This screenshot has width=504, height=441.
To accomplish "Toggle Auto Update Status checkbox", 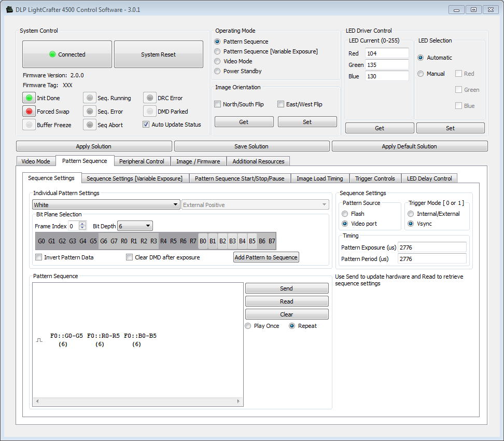I will click(146, 124).
